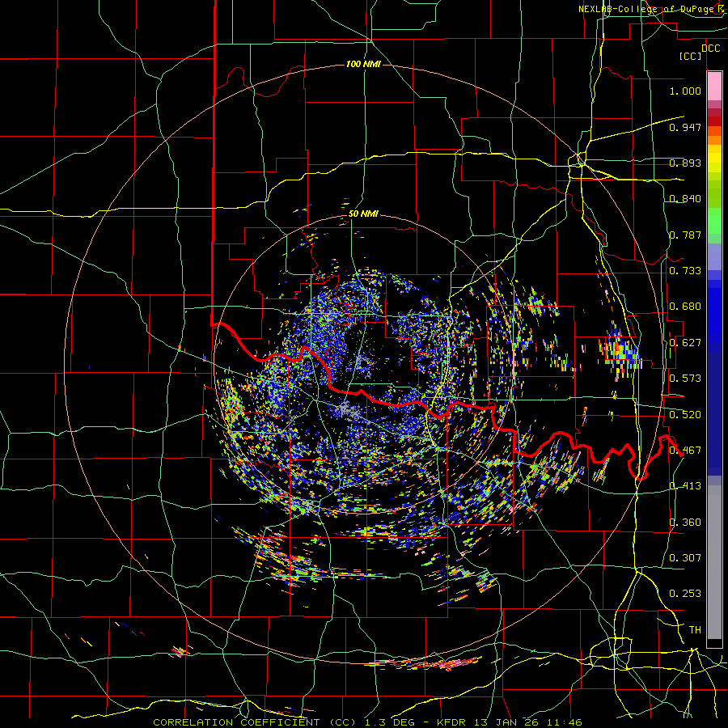Screen dimensions: 728x728
Task: Click the 0.627 color scale label
Action: point(685,343)
